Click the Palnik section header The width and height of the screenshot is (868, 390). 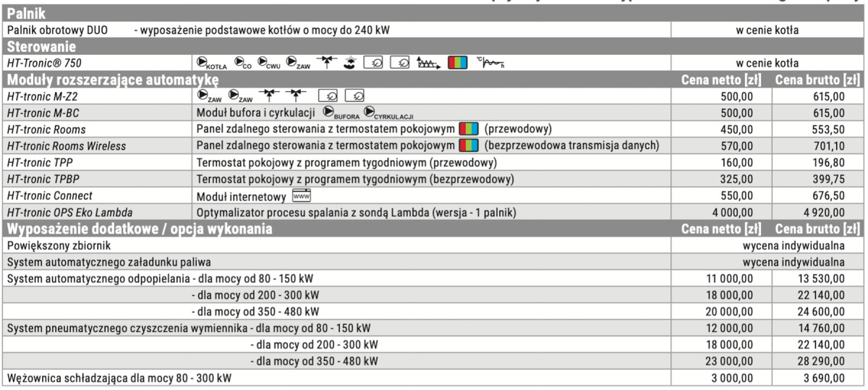tap(434, 14)
